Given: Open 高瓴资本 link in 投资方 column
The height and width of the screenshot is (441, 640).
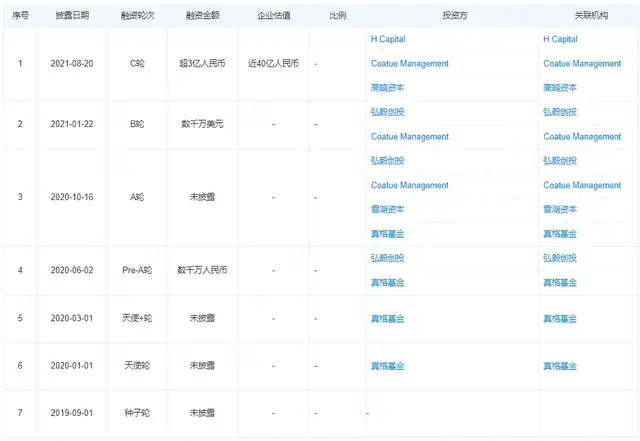Looking at the screenshot, I should pyautogui.click(x=387, y=88).
